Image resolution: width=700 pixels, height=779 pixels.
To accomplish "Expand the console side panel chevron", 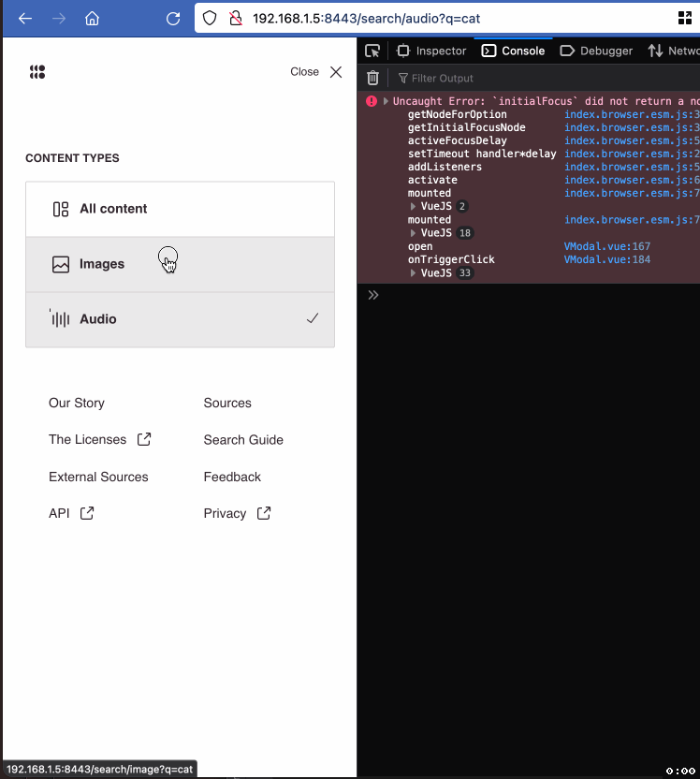I will coord(373,294).
